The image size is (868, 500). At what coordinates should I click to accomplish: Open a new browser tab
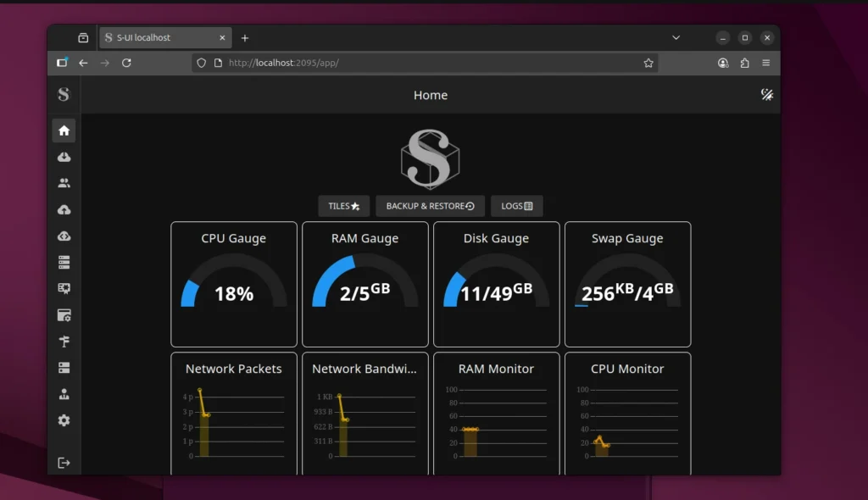(244, 37)
